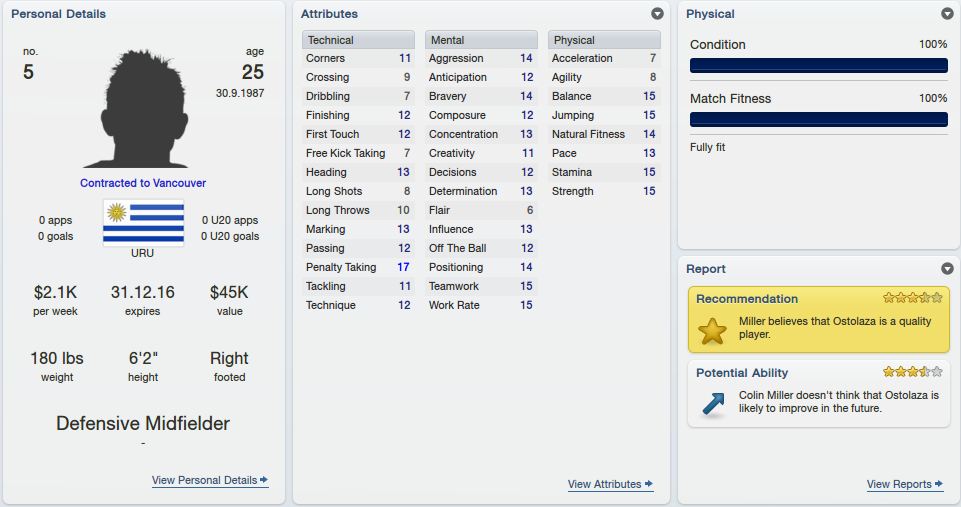The image size is (961, 507).
Task: Click the Condition progress bar
Action: point(819,66)
